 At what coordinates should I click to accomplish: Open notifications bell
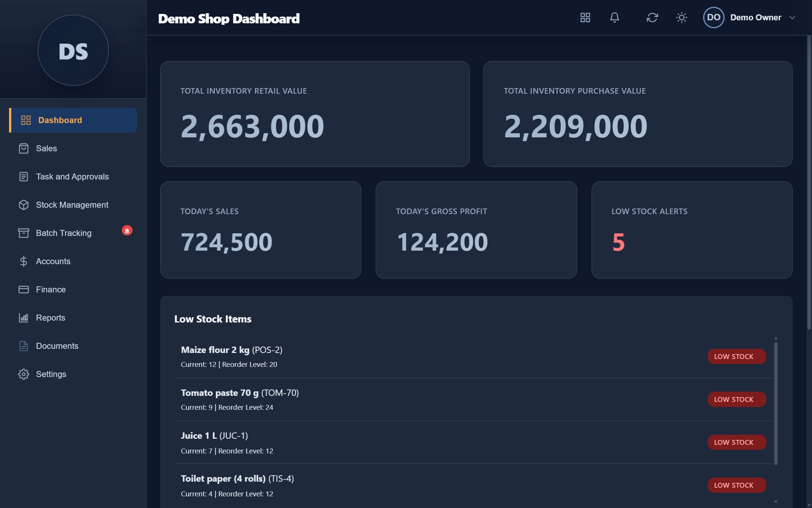pyautogui.click(x=615, y=18)
